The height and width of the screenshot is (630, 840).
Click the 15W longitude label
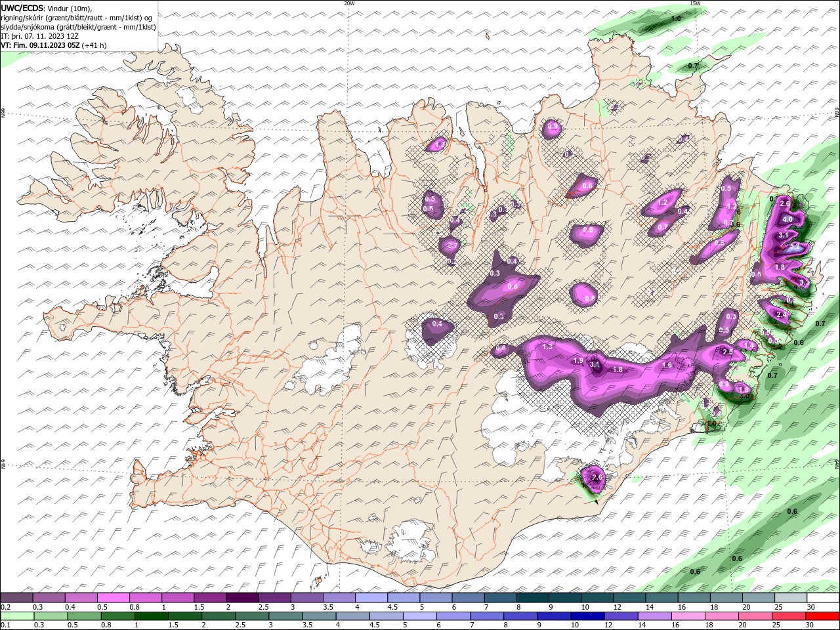coord(695,3)
